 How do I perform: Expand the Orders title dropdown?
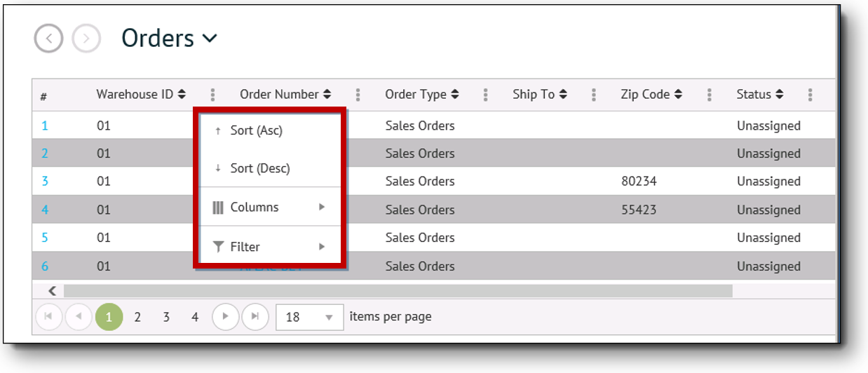[210, 39]
